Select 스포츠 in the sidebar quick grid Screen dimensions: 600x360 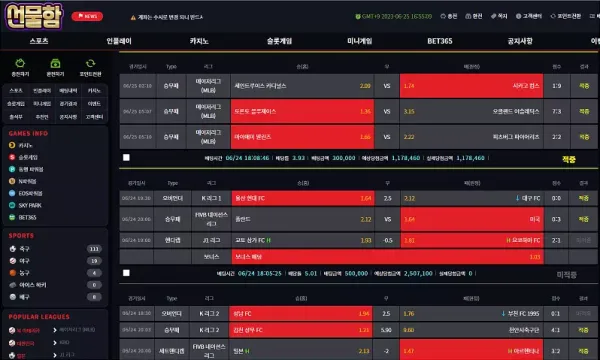[x=16, y=91]
